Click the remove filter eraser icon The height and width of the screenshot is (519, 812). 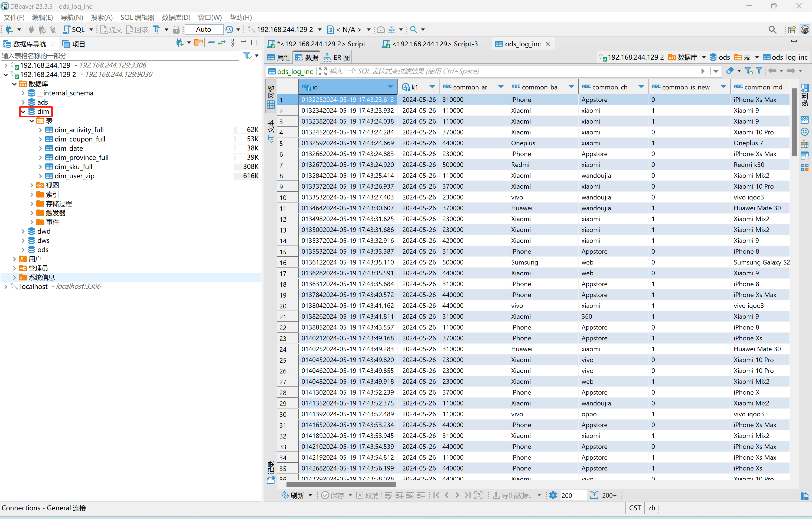tap(730, 71)
